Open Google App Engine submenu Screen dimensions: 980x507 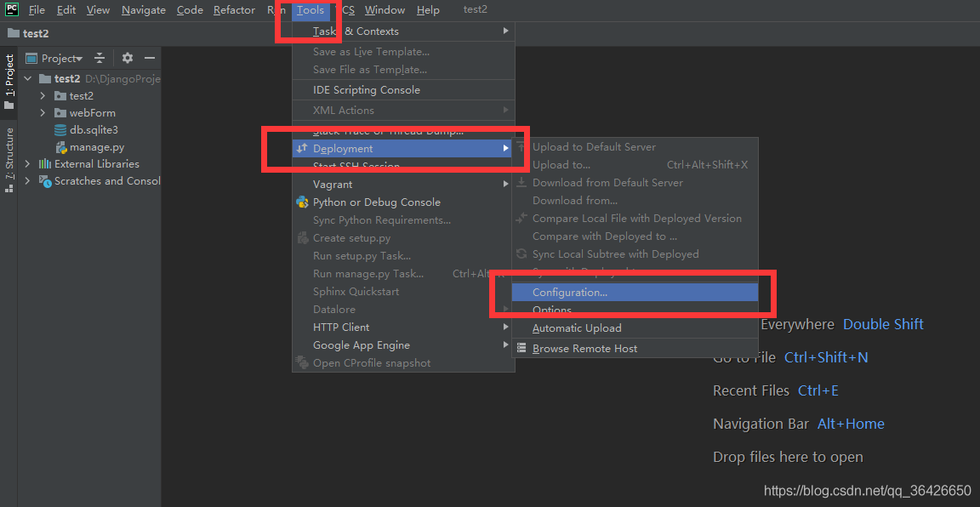[403, 345]
